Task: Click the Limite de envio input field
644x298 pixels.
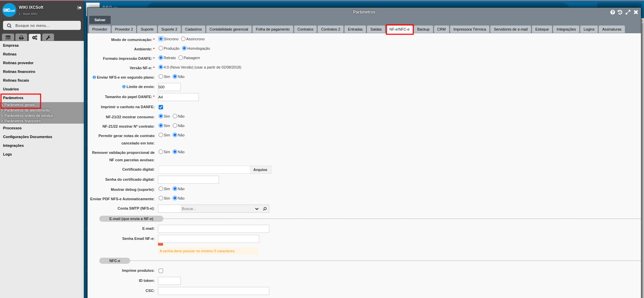Action: pos(169,87)
